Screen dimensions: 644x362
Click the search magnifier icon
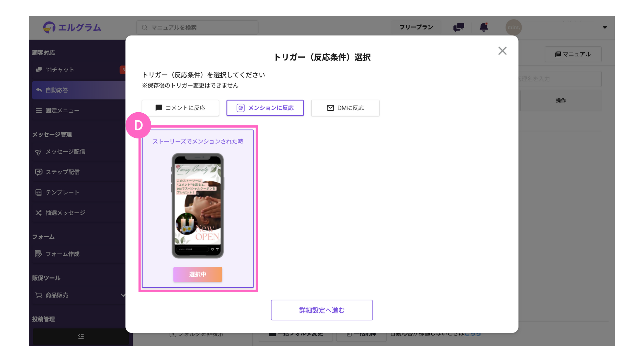145,27
